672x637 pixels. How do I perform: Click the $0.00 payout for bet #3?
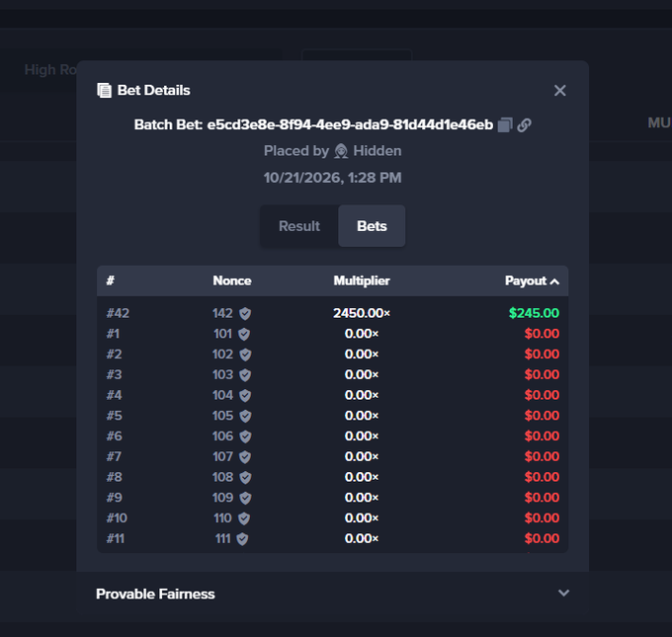[542, 375]
